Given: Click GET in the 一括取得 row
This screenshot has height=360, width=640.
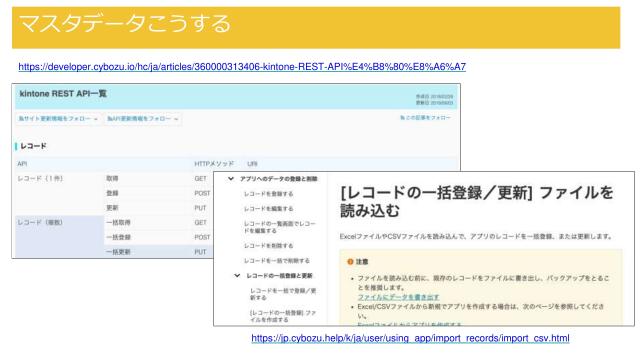Looking at the screenshot, I should click(200, 222).
